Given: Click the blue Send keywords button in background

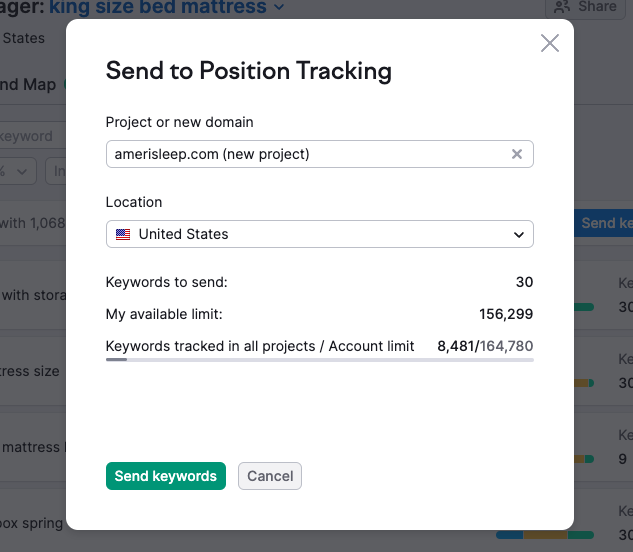Looking at the screenshot, I should 605,223.
